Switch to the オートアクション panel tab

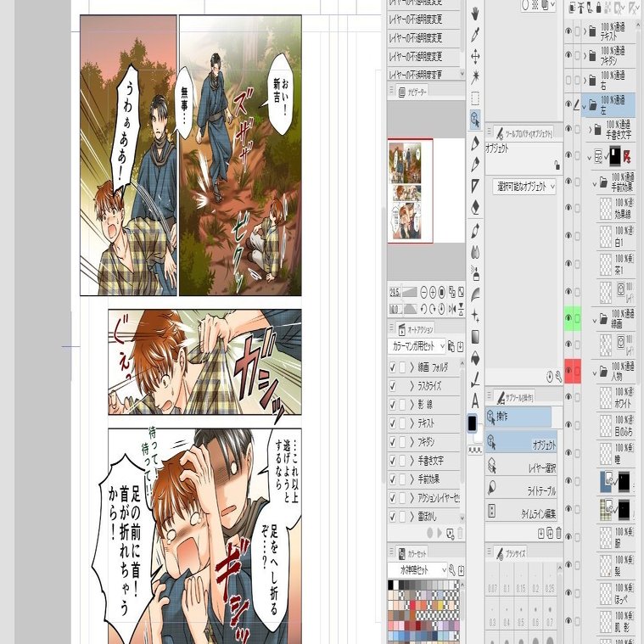[x=416, y=329]
